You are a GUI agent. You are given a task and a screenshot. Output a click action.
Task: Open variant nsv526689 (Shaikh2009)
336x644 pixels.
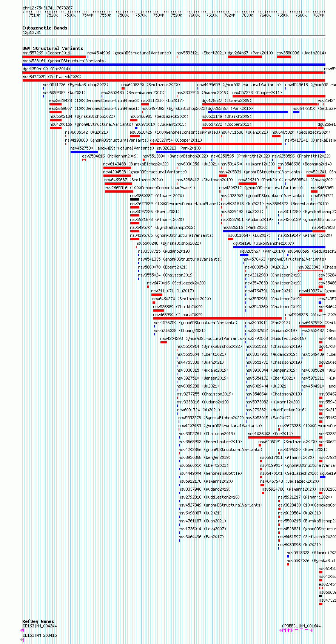point(178,307)
